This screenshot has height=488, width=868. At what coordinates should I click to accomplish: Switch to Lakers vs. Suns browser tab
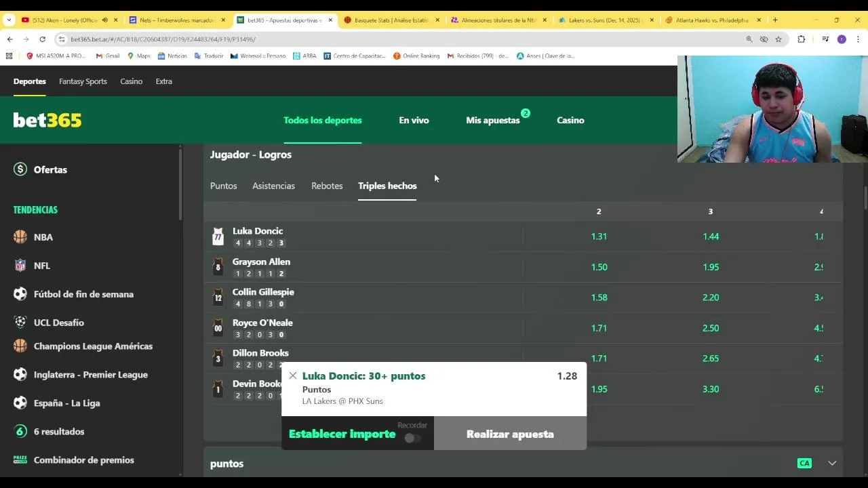pos(604,20)
